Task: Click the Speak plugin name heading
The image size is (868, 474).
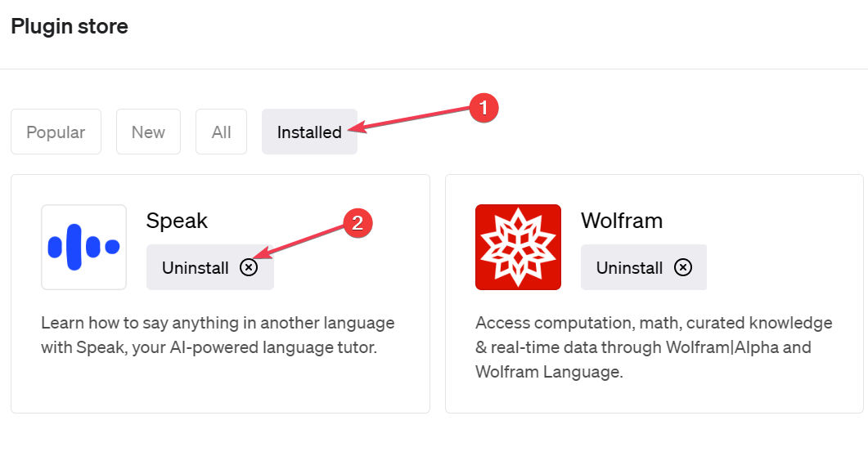Action: [x=177, y=221]
